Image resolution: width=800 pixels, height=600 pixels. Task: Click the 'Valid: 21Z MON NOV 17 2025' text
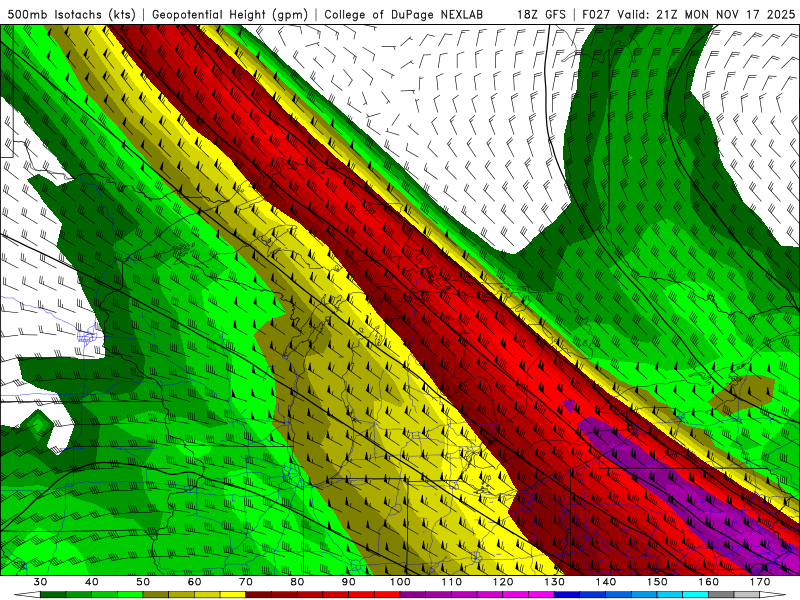point(706,14)
